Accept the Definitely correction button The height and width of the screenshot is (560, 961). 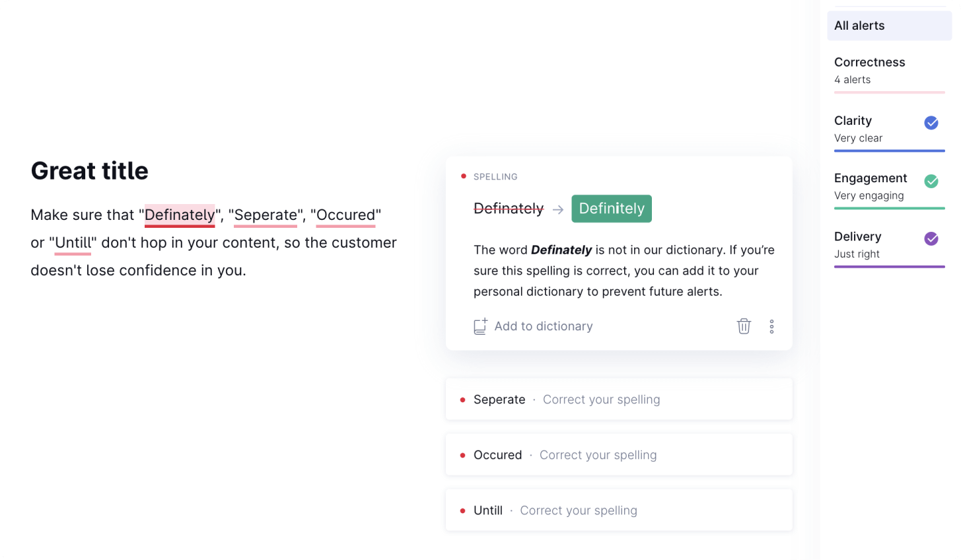[611, 208]
